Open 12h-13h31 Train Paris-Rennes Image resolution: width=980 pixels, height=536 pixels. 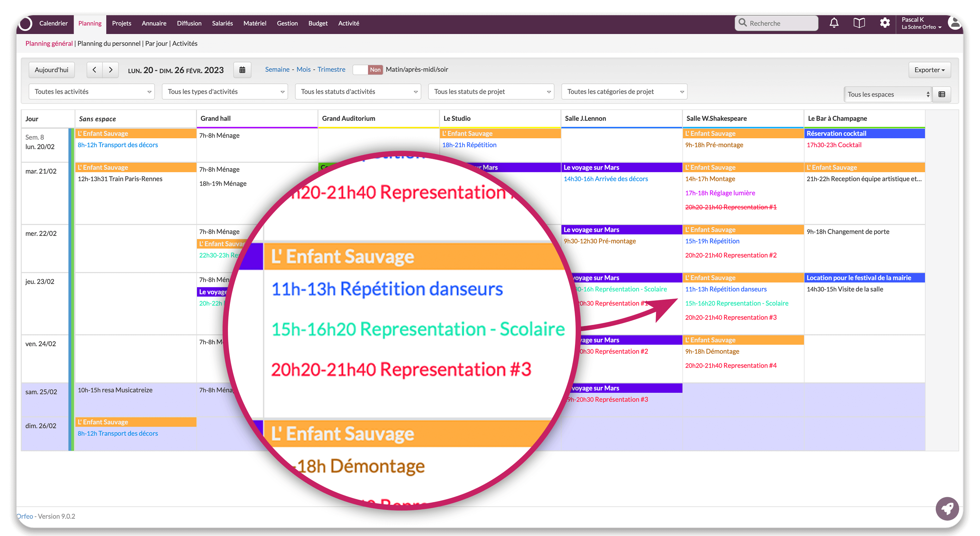pos(120,179)
